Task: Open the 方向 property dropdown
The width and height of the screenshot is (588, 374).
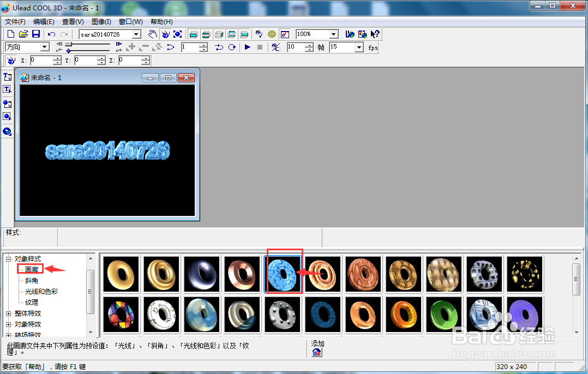Action: 45,47
